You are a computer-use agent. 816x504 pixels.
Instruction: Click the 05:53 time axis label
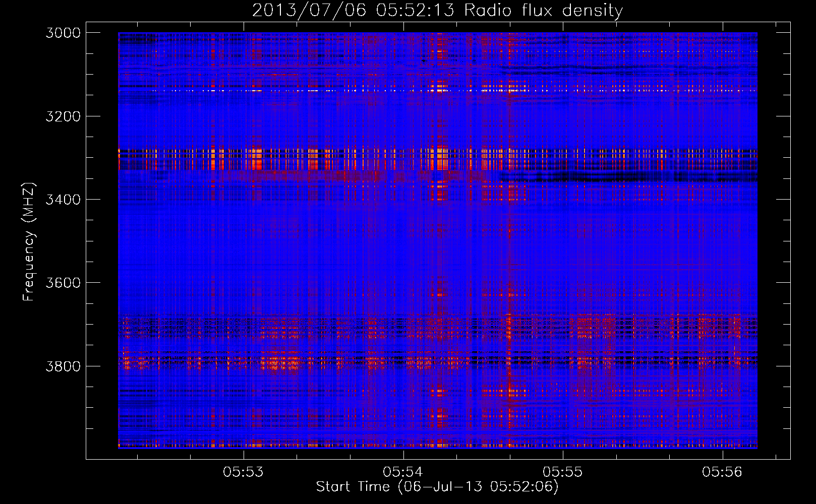(x=244, y=472)
